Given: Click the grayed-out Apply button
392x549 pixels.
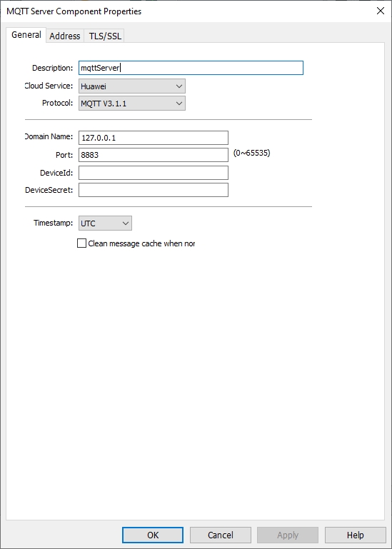Looking at the screenshot, I should 288,535.
